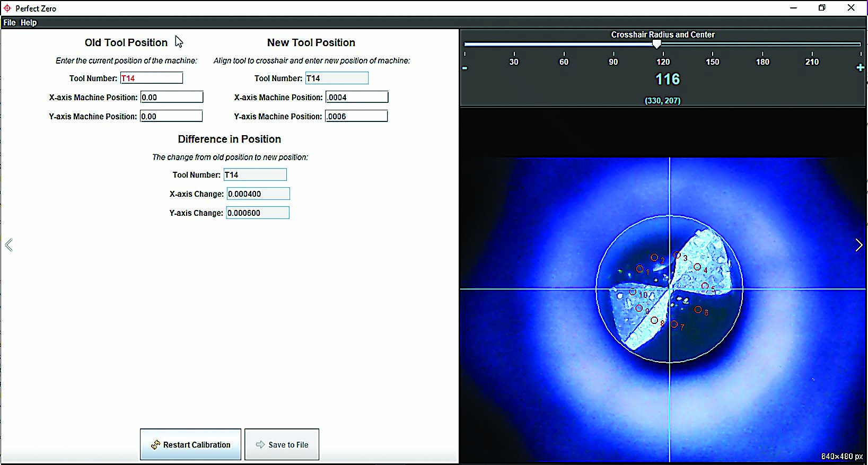Click the 30 tick label on the slider
The height and width of the screenshot is (465, 868).
pyautogui.click(x=514, y=62)
